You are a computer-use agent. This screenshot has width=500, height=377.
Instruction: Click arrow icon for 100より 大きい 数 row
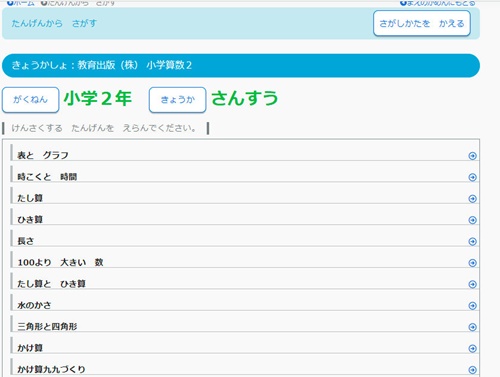pos(472,263)
